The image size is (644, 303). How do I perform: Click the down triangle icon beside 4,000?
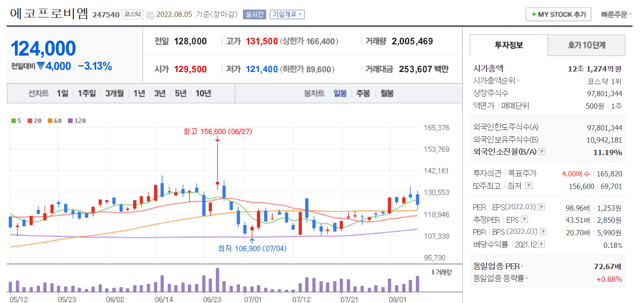(41, 66)
